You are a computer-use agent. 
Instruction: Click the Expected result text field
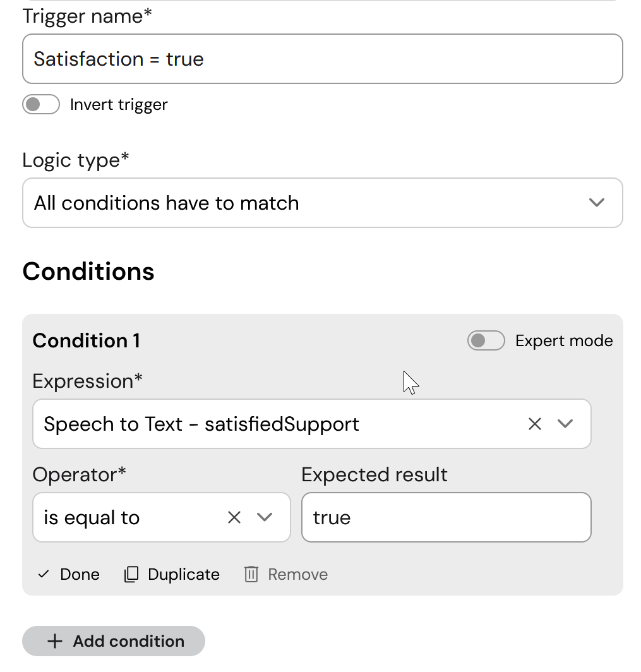coord(446,517)
